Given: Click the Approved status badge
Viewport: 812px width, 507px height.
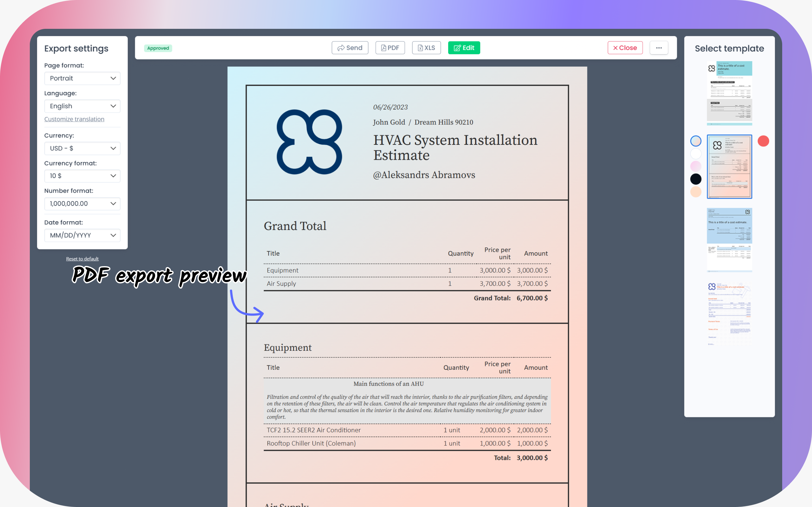Looking at the screenshot, I should pos(158,48).
